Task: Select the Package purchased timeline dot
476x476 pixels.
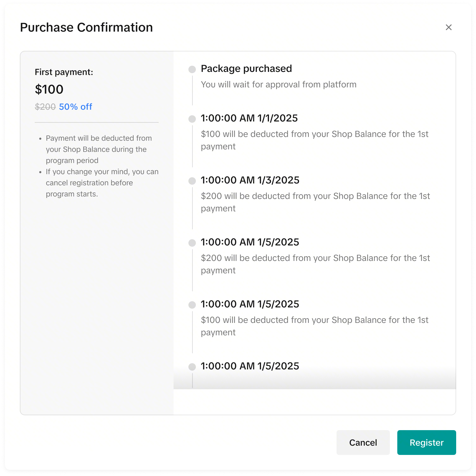Action: pyautogui.click(x=192, y=69)
